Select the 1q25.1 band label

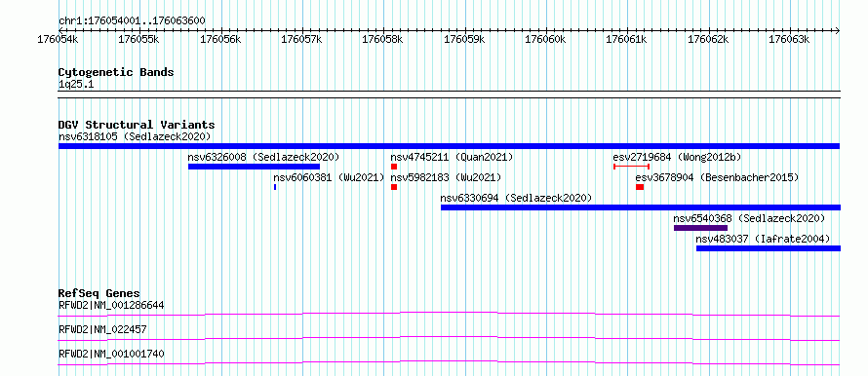coord(76,84)
